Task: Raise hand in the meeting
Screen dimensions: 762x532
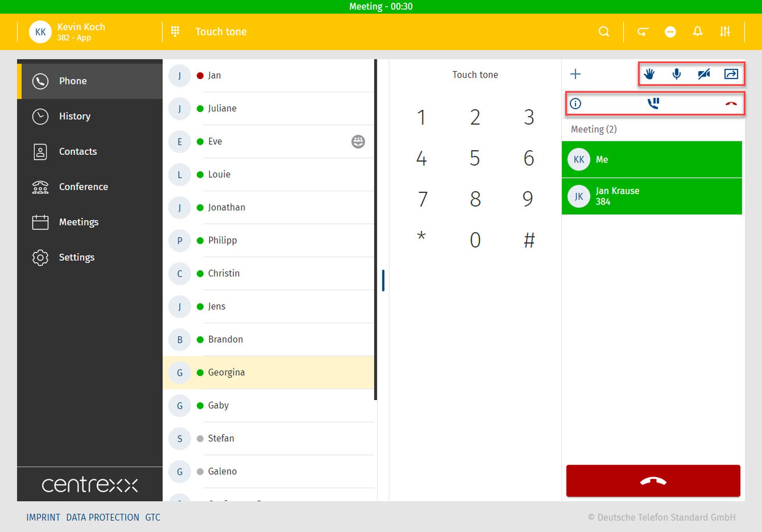Action: click(x=649, y=74)
